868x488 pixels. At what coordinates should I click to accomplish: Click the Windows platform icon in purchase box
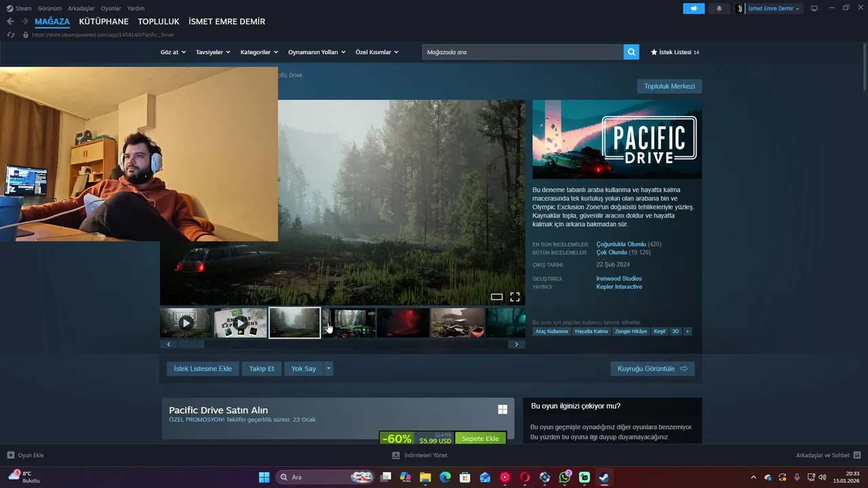[502, 409]
